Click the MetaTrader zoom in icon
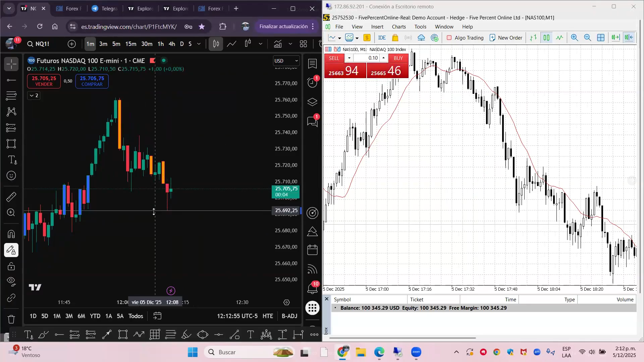Viewport: 644px width, 362px height. (574, 38)
